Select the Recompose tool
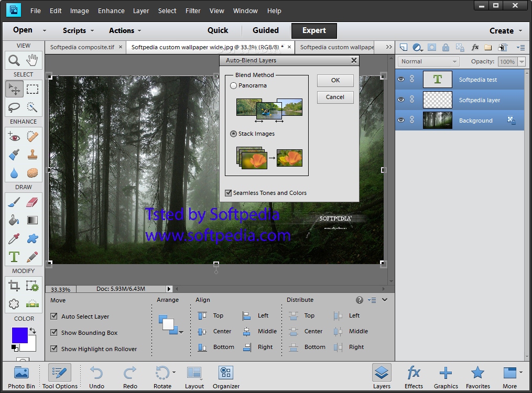The height and width of the screenshot is (393, 532). [x=32, y=286]
